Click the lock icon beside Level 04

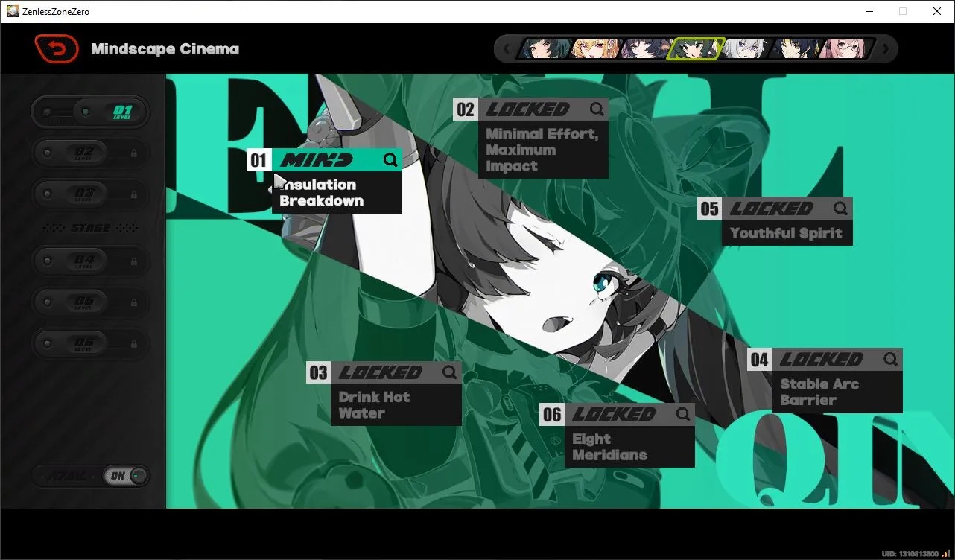click(x=134, y=261)
